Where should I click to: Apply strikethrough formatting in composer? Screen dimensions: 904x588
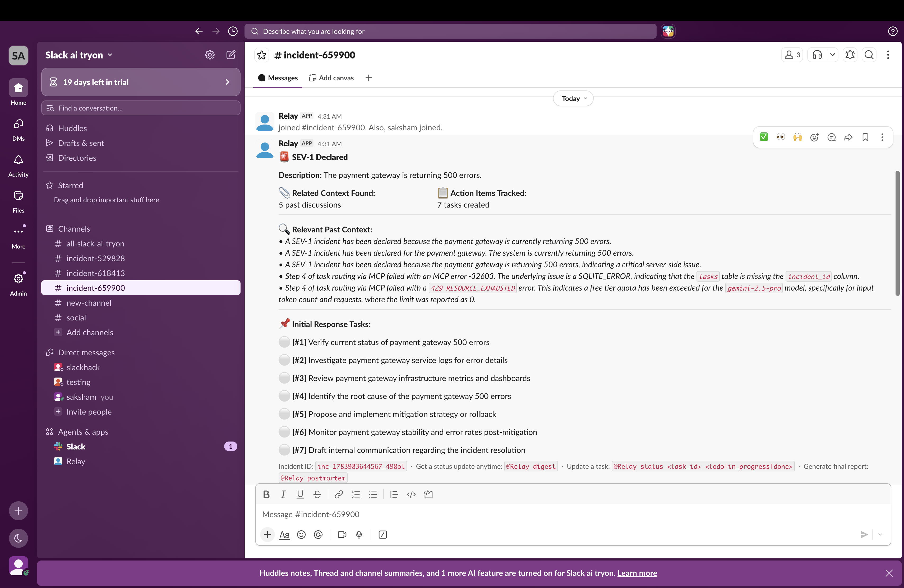pos(317,494)
